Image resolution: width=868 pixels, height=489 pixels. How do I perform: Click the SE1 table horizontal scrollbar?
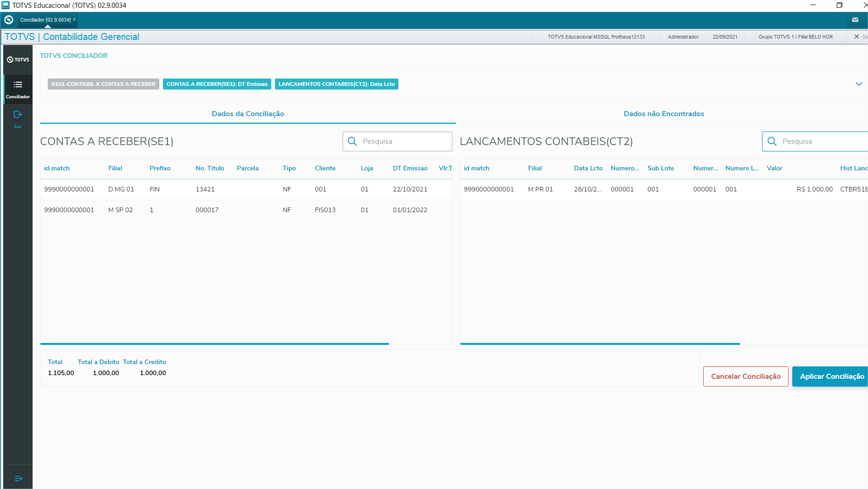tap(214, 343)
